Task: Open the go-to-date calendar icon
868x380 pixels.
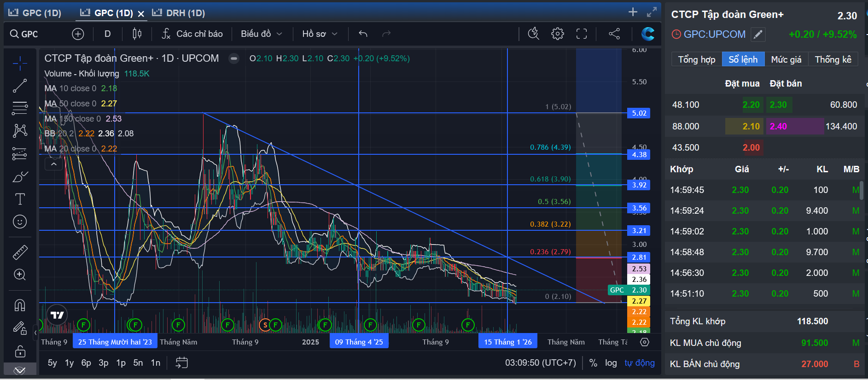Action: click(182, 362)
